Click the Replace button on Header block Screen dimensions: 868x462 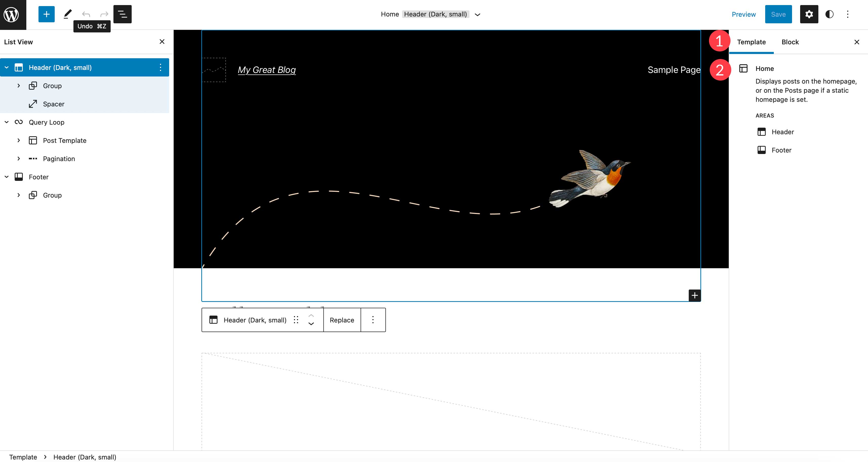pyautogui.click(x=342, y=320)
